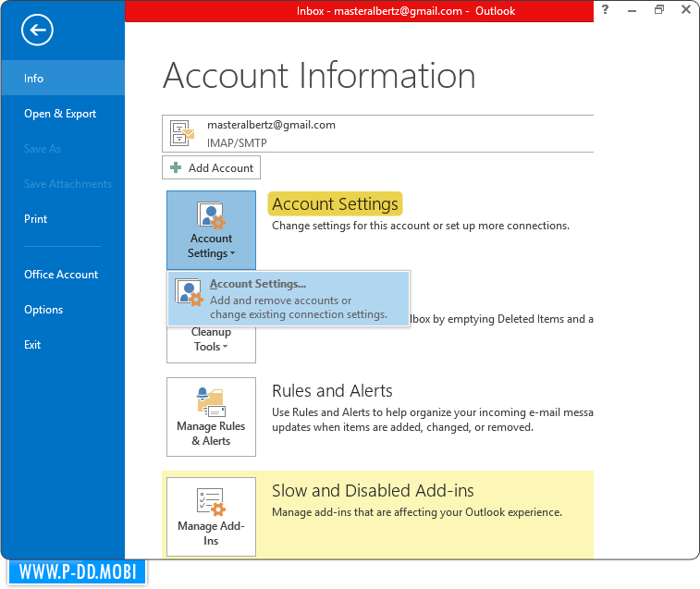Click the Help question mark icon
This screenshot has height=589, width=700.
[605, 10]
